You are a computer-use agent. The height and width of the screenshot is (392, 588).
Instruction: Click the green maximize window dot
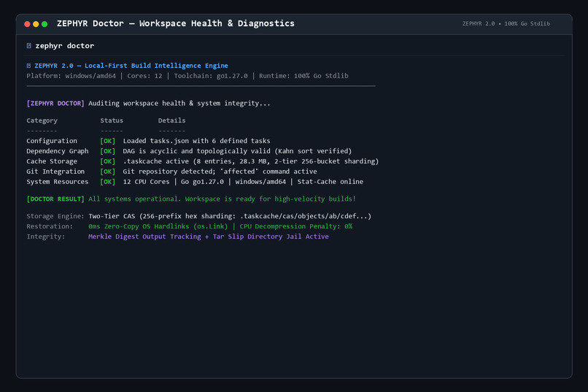pos(45,24)
